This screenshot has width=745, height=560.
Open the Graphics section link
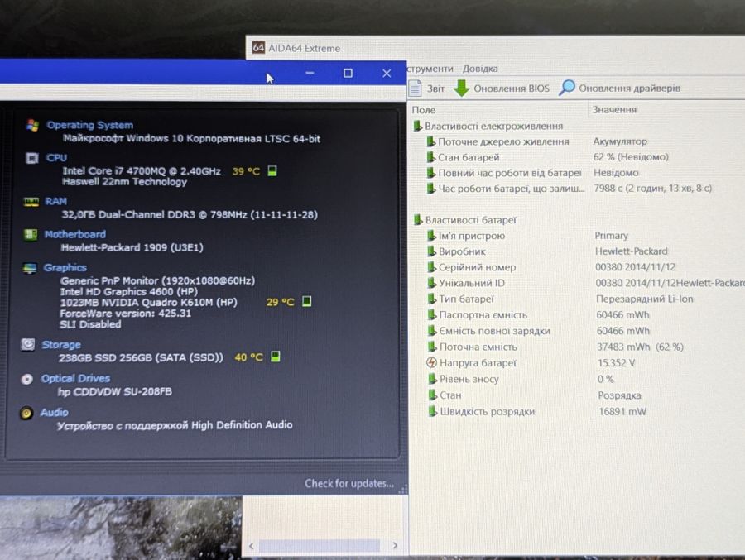click(65, 267)
